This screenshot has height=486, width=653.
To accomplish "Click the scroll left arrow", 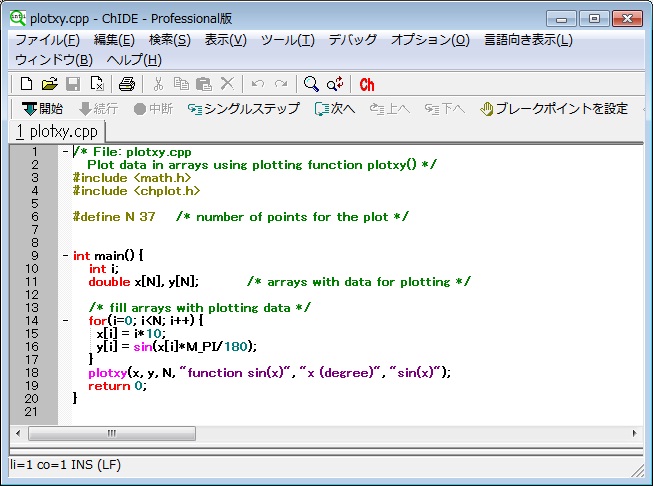I will (18, 433).
